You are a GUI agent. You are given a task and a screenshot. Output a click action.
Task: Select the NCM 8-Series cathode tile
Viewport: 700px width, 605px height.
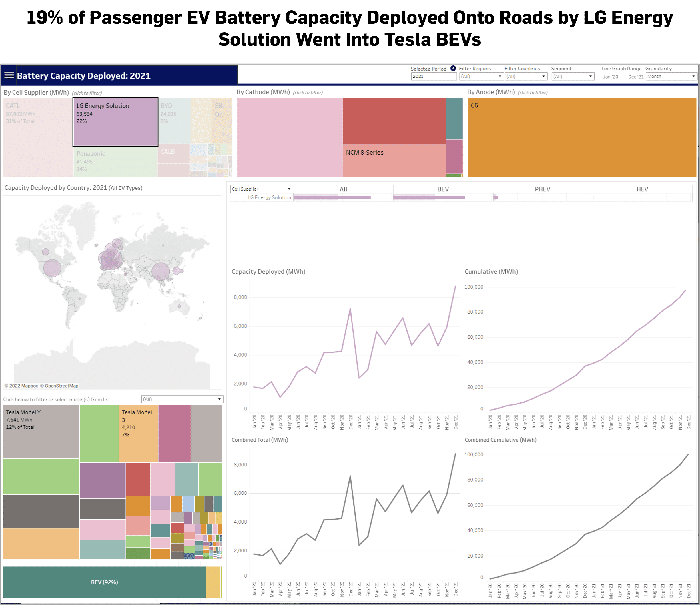point(394,161)
